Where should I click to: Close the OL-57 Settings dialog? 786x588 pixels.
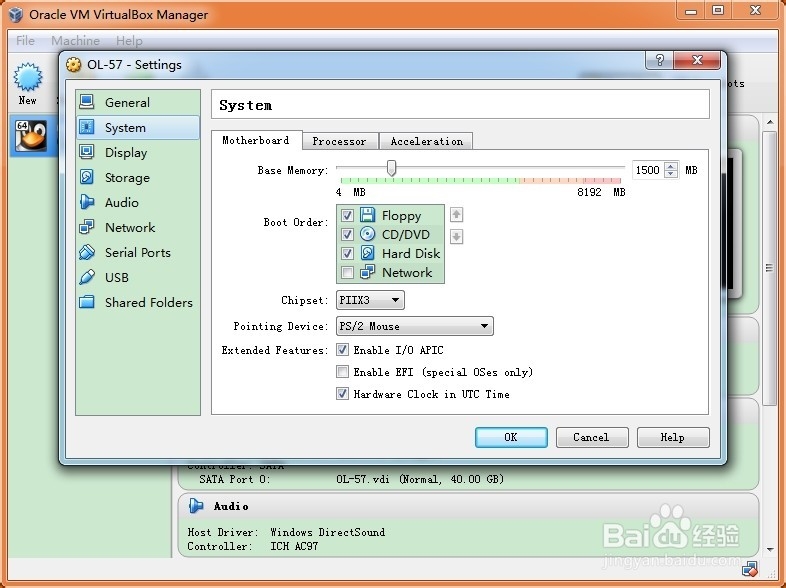click(697, 60)
